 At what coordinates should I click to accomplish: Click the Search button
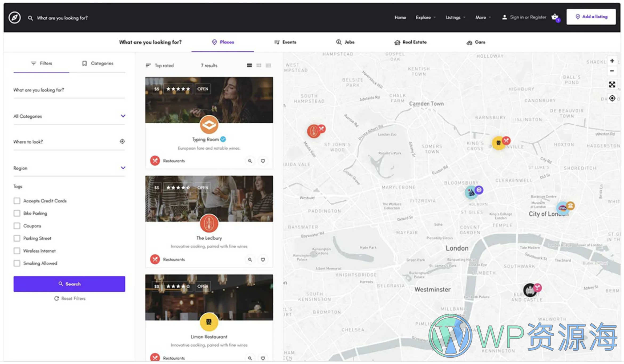[69, 284]
